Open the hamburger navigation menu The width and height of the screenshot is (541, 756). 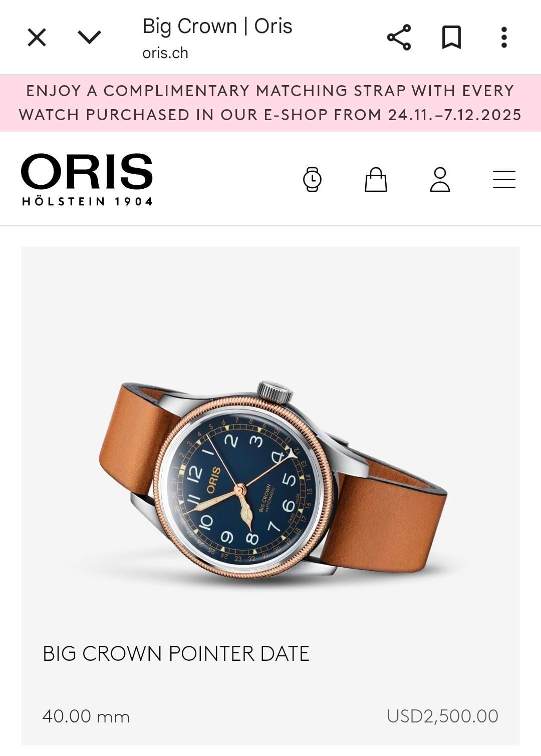tap(504, 180)
